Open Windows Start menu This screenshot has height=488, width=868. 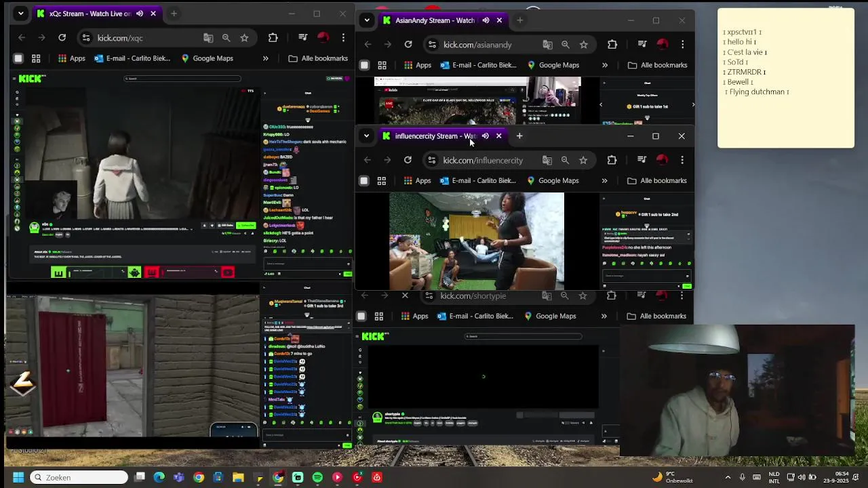18,477
